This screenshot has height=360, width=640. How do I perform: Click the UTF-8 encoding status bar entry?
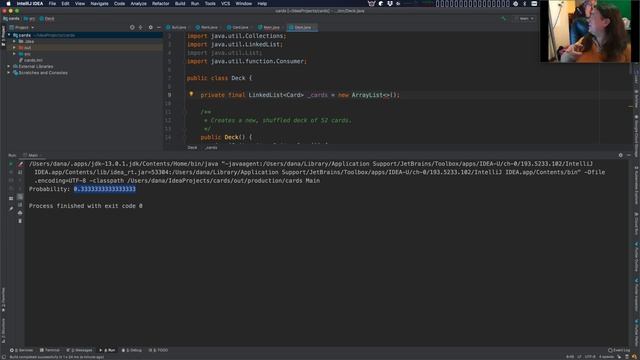590,357
